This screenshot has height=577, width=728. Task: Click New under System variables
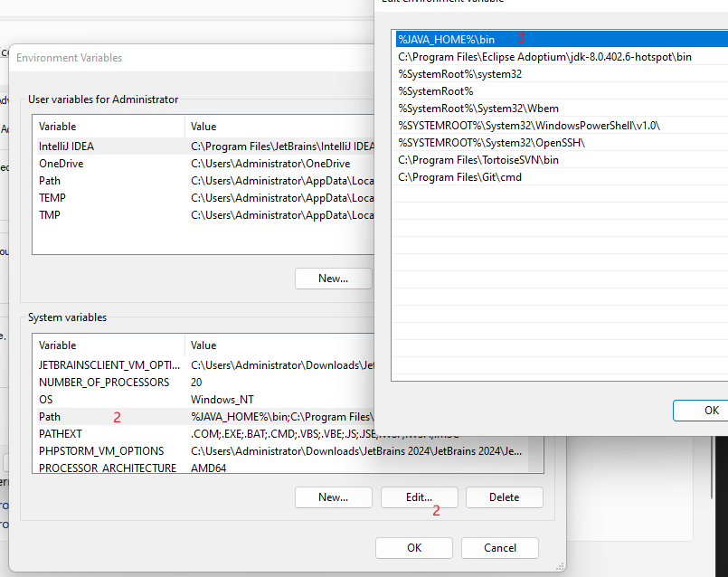tap(334, 497)
